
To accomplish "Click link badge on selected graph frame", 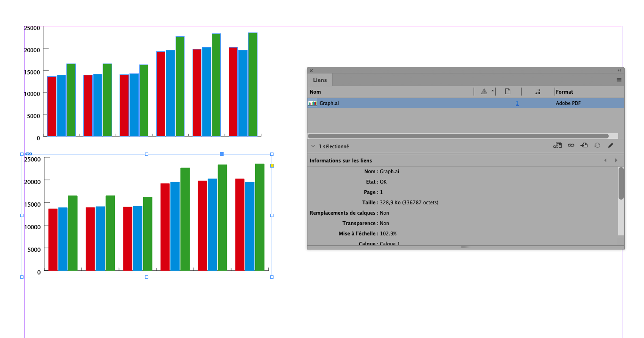I will [29, 154].
